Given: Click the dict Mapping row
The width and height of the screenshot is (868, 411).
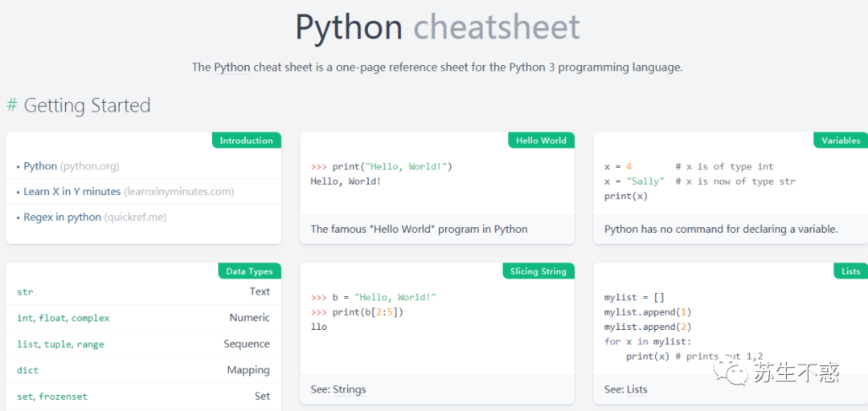Looking at the screenshot, I should click(x=143, y=370).
